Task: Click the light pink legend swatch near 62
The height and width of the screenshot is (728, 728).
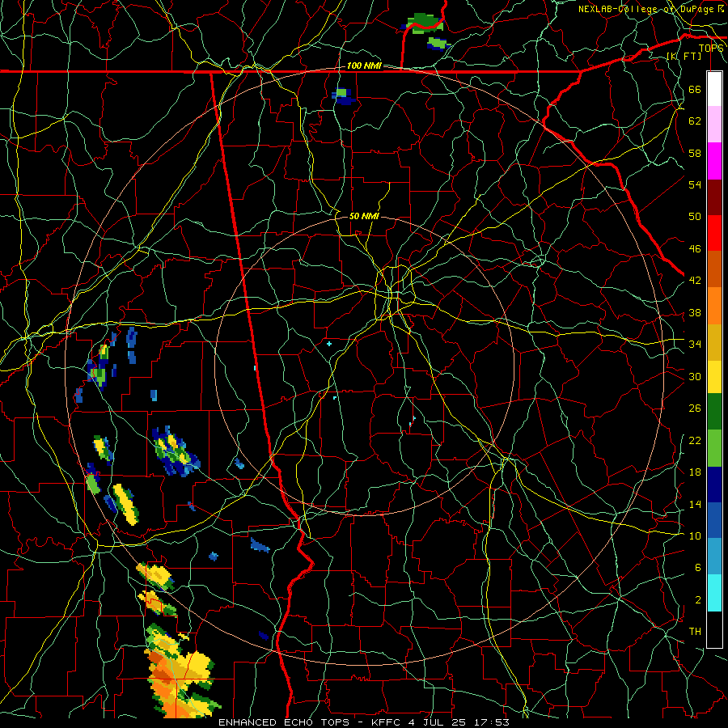Action: pos(714,124)
